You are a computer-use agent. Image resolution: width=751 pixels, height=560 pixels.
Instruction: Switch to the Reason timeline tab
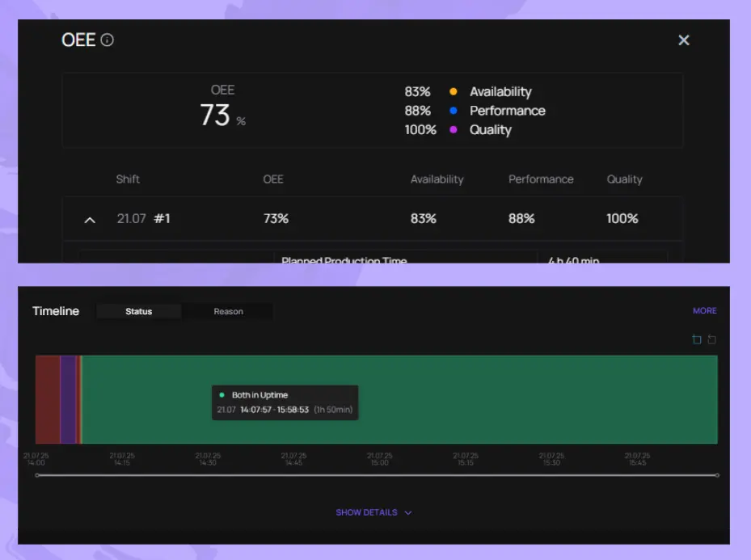228,311
